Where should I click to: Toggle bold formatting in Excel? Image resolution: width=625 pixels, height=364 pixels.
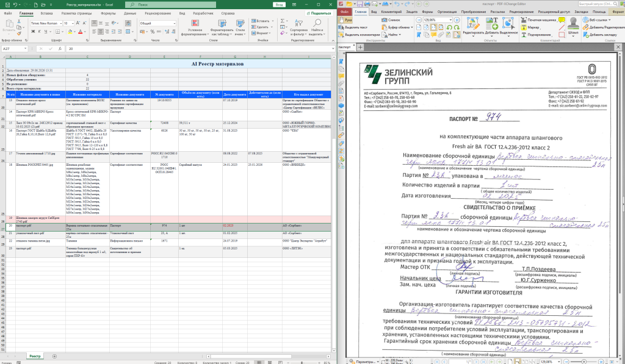point(33,32)
